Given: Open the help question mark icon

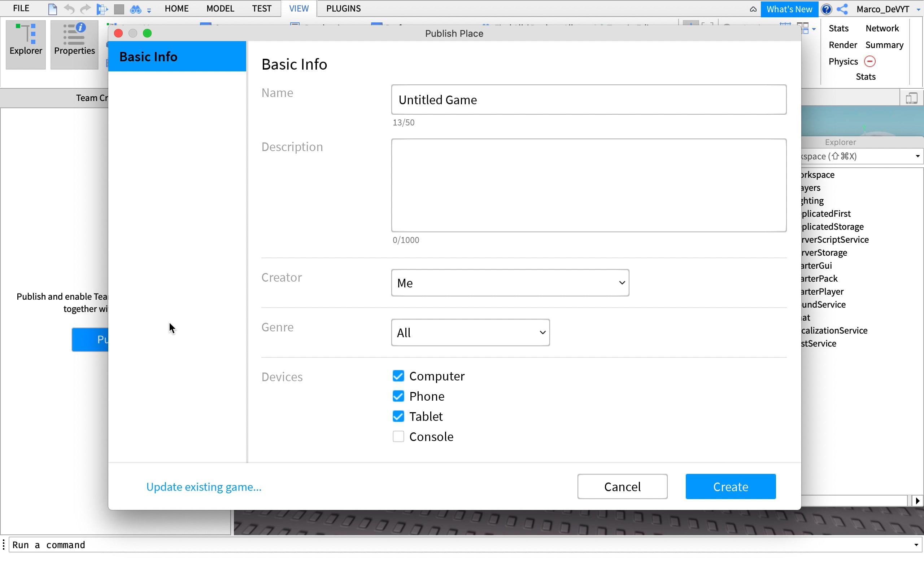Looking at the screenshot, I should click(826, 9).
